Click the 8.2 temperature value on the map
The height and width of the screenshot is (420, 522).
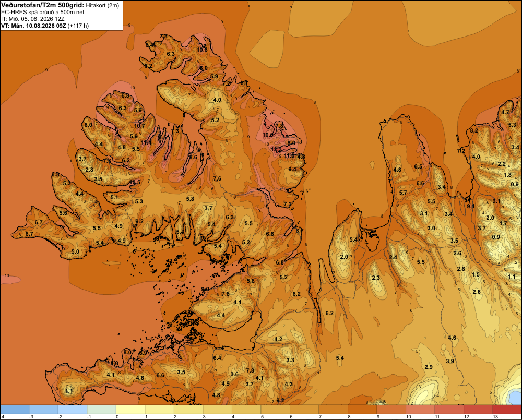(474, 130)
